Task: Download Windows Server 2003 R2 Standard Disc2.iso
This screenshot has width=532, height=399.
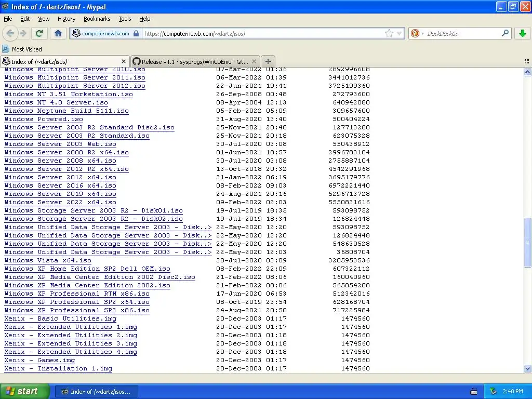Action: click(x=89, y=128)
